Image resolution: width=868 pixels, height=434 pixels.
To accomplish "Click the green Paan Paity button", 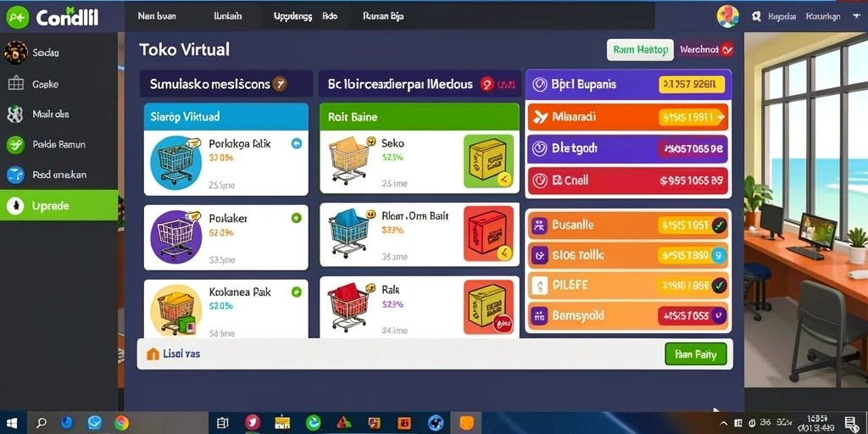I will 696,354.
